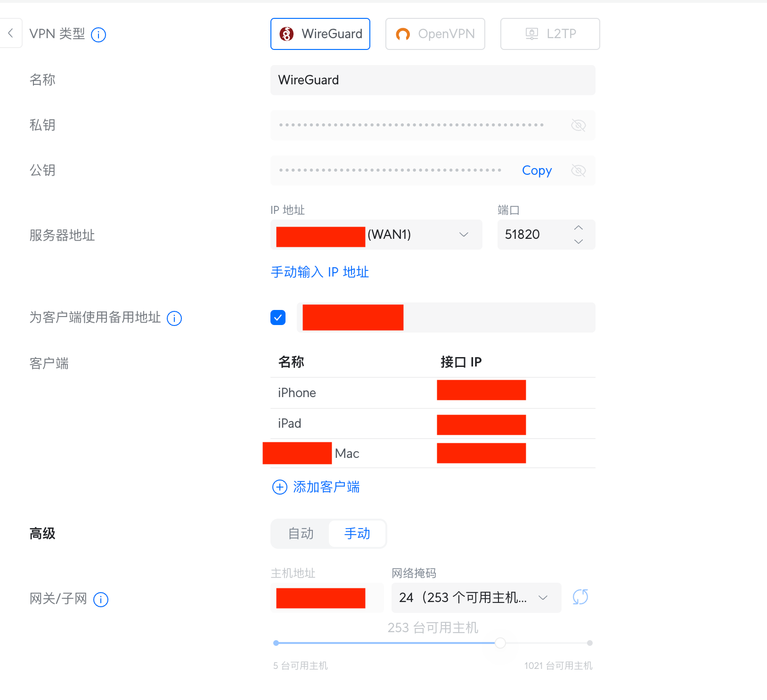The width and height of the screenshot is (767, 700).
Task: Show the public key (公钥)
Action: (578, 171)
